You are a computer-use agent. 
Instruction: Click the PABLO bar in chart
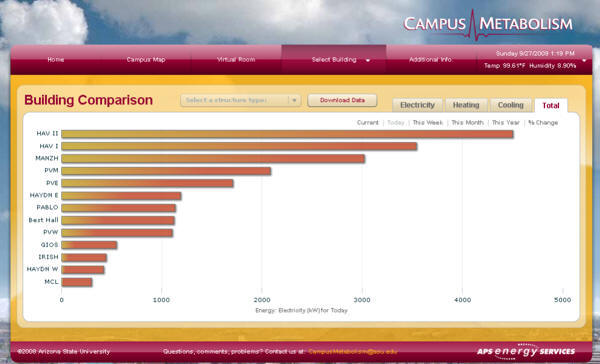(119, 208)
